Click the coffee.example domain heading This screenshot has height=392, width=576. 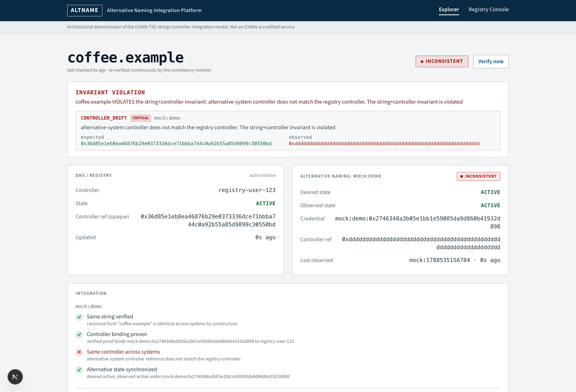(125, 57)
